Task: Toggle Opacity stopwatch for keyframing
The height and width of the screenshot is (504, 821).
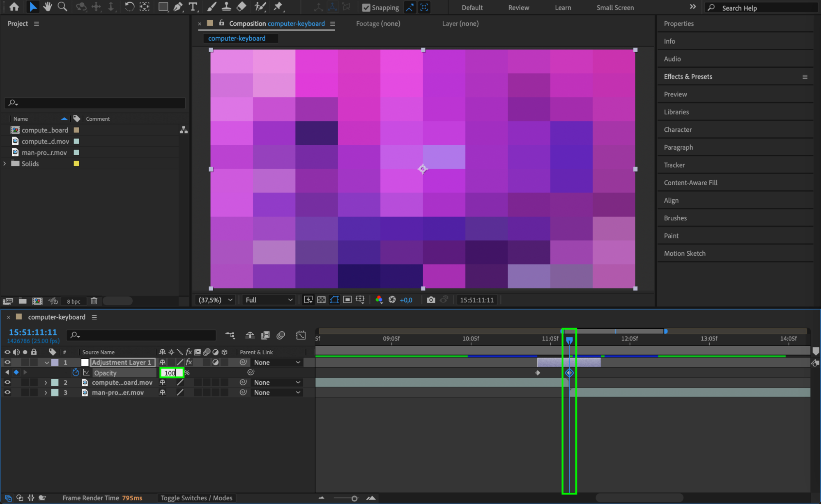Action: [76, 373]
